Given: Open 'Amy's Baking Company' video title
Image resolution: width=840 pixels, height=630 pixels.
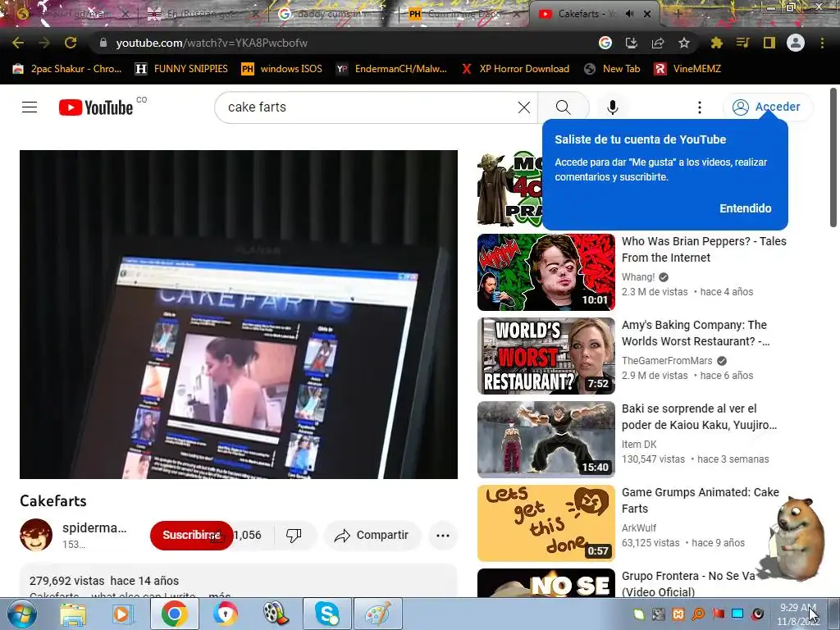Looking at the screenshot, I should tap(696, 333).
